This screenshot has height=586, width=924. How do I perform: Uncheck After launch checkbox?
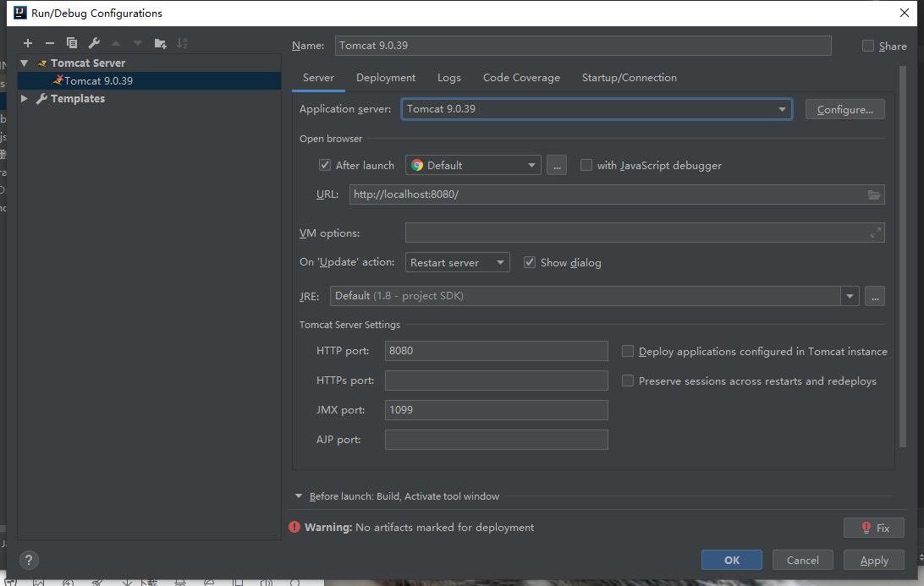click(x=325, y=165)
